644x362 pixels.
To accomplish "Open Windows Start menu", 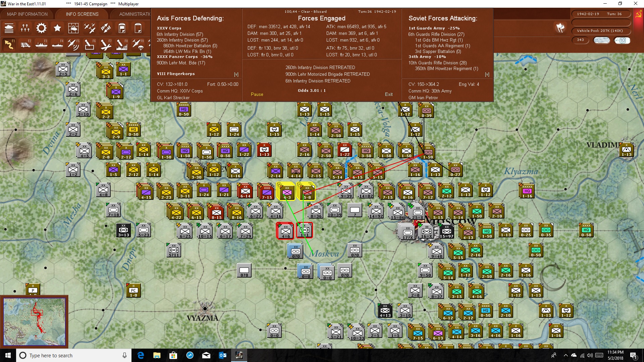I will click(x=8, y=355).
